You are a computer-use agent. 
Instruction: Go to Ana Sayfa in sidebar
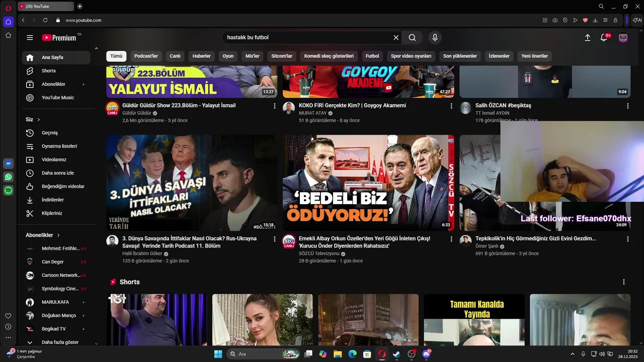56,57
